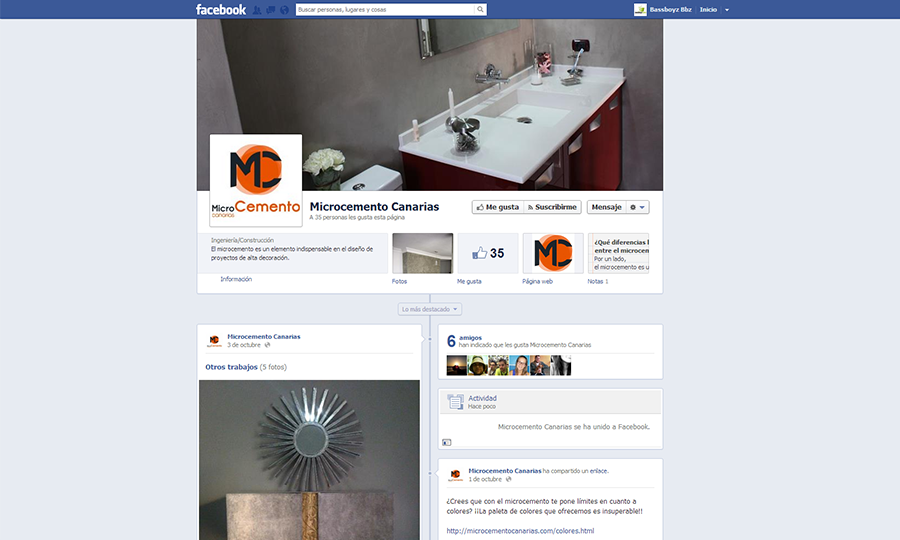Go to Inicio in header
Image resolution: width=900 pixels, height=540 pixels.
(708, 10)
